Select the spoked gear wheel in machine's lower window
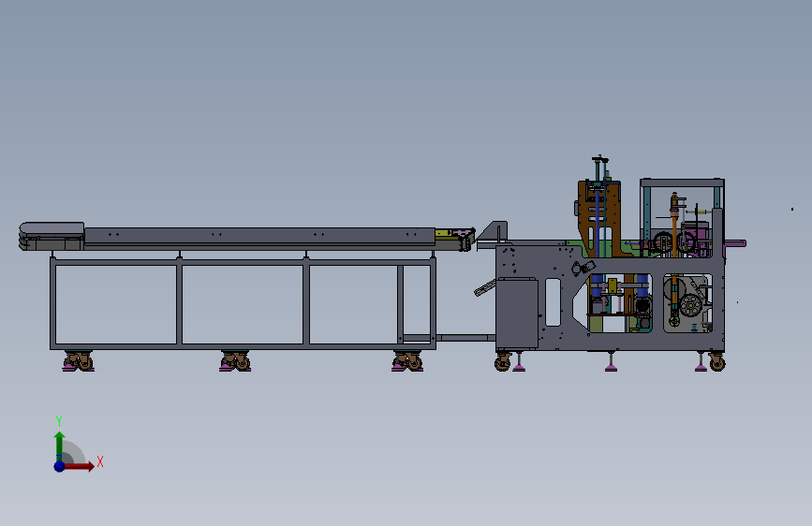Screen dimensions: 812x526 click(x=690, y=305)
